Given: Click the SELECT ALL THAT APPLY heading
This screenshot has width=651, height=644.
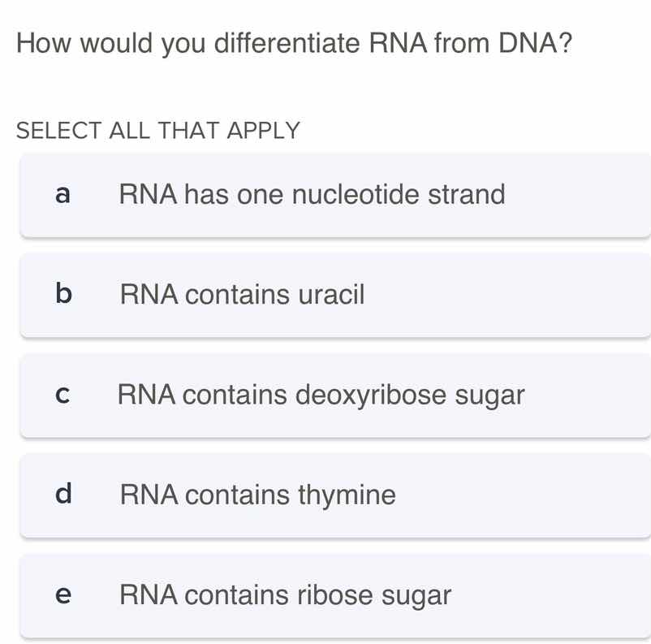Looking at the screenshot, I should pos(159,130).
